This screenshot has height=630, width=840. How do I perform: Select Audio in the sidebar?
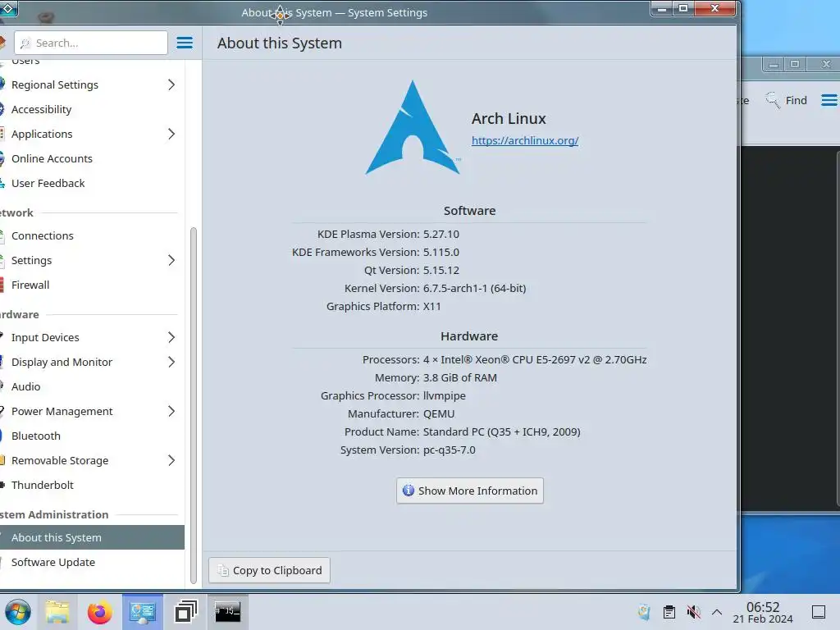coord(91,387)
